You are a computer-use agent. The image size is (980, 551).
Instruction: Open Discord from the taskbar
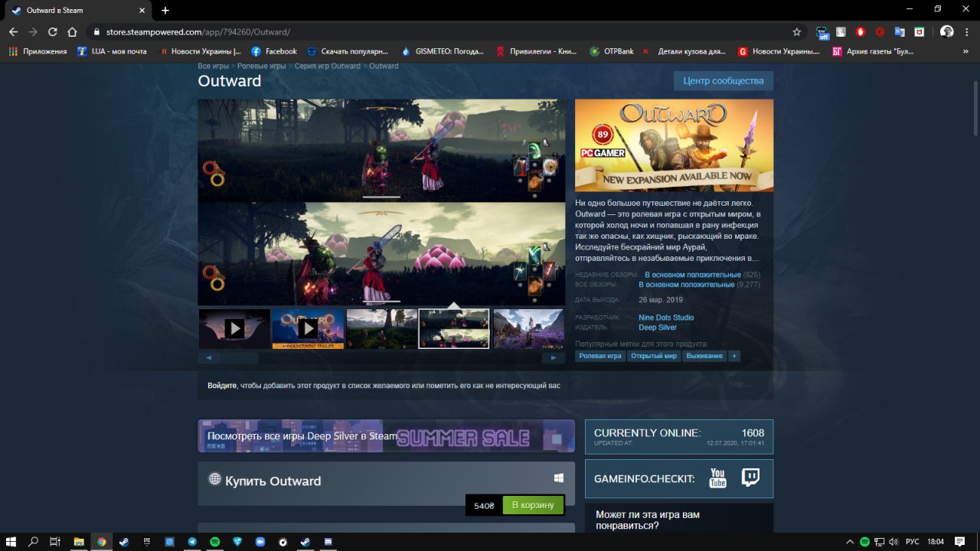tap(328, 541)
